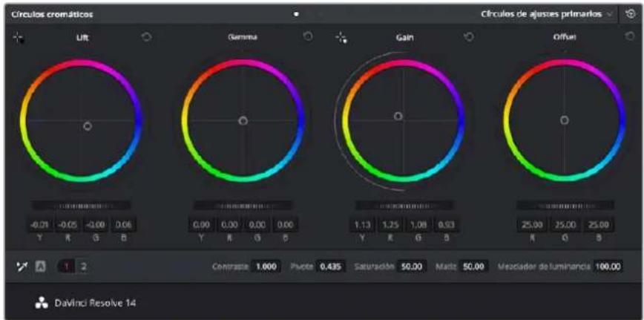Click the page indicator dot in the header
This screenshot has height=320, width=644.
pyautogui.click(x=296, y=14)
